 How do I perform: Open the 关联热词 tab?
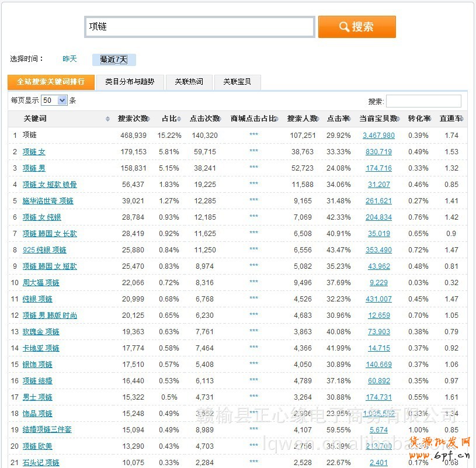(x=189, y=82)
